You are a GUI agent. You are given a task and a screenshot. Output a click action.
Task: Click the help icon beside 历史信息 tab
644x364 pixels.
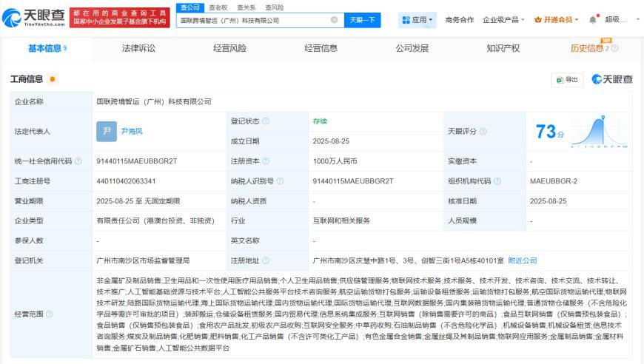(x=615, y=48)
